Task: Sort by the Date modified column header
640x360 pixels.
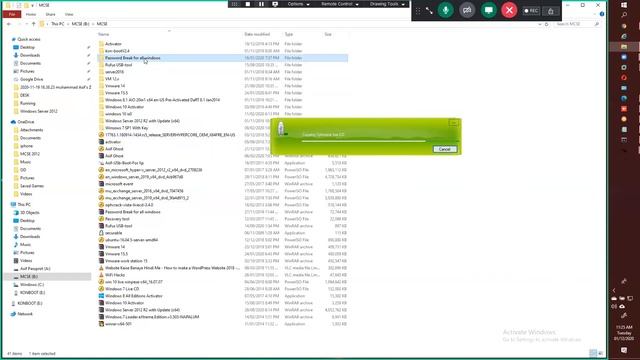Action: (257, 34)
